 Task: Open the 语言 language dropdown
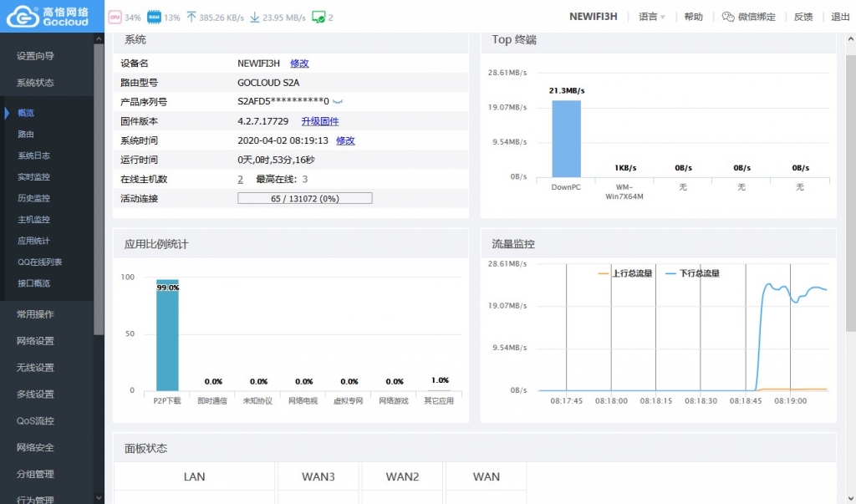pos(651,17)
